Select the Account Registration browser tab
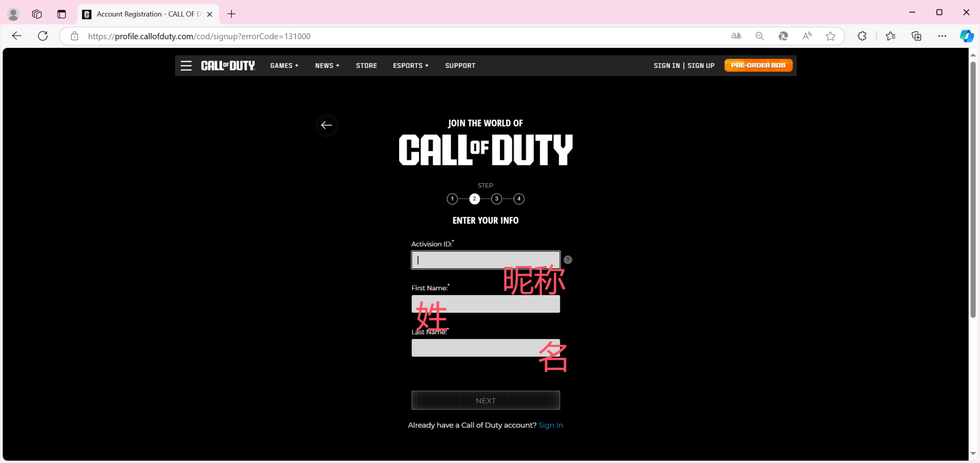 (x=144, y=14)
